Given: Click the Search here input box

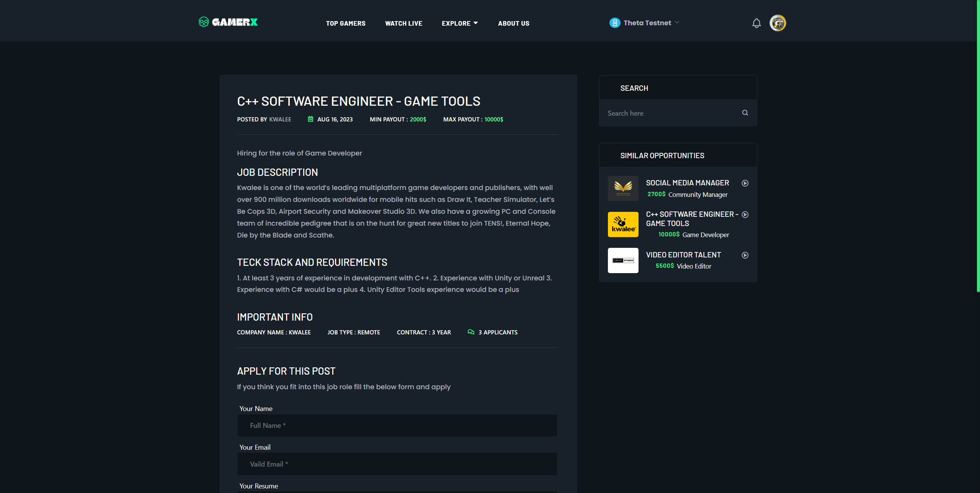Looking at the screenshot, I should [x=670, y=113].
